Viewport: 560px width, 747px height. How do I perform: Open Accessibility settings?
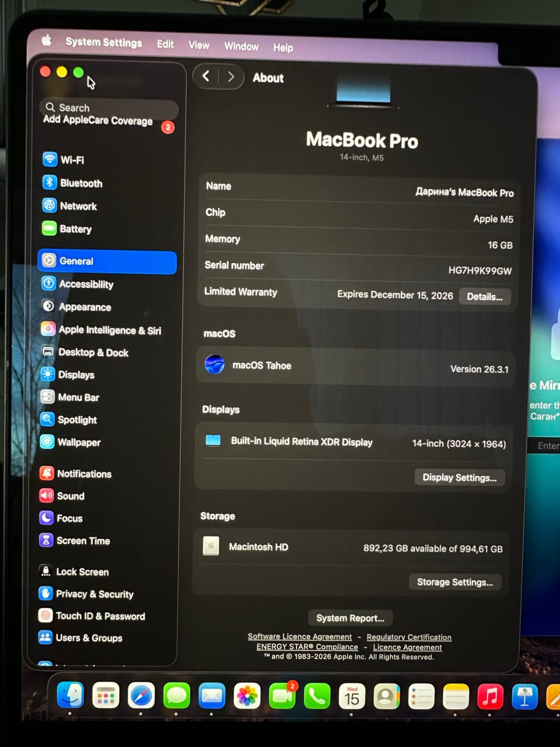[x=78, y=284]
